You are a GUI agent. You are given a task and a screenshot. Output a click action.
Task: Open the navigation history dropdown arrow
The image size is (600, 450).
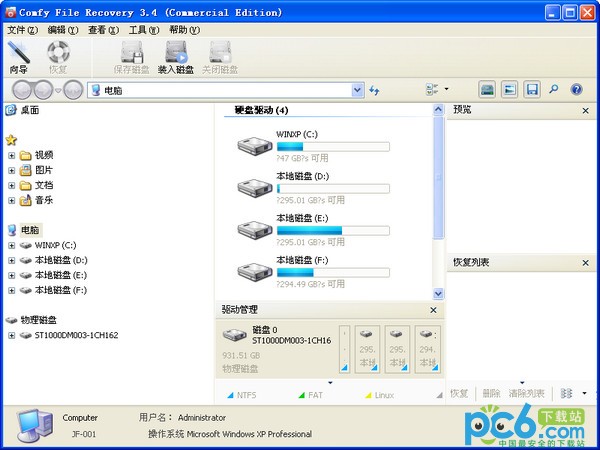tap(58, 91)
